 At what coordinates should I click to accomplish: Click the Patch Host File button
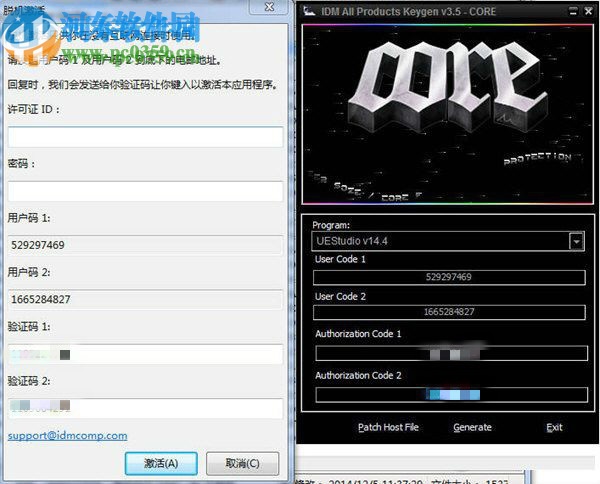click(388, 427)
